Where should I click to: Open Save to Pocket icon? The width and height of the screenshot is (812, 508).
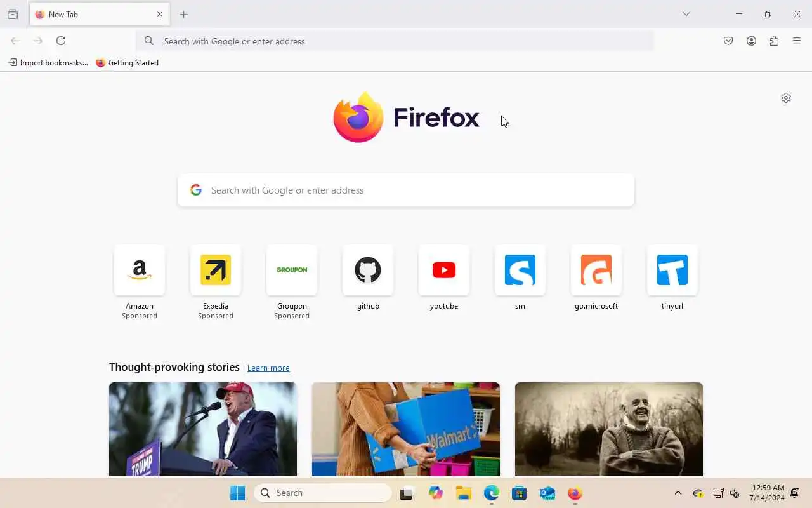pyautogui.click(x=728, y=41)
